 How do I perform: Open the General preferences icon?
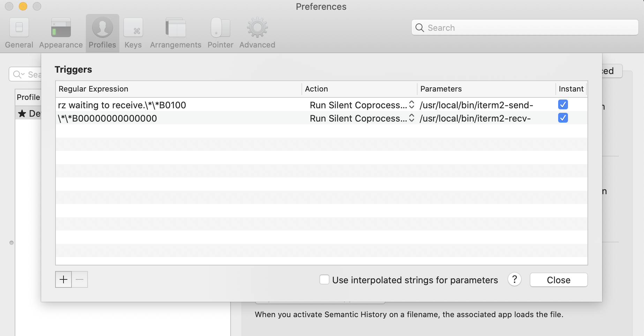19,27
